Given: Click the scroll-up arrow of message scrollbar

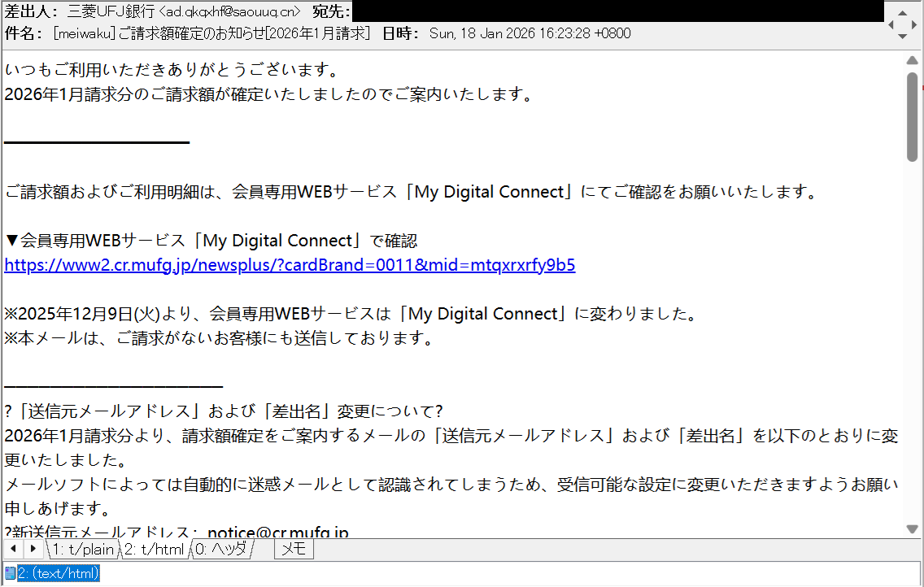Looking at the screenshot, I should tap(913, 60).
